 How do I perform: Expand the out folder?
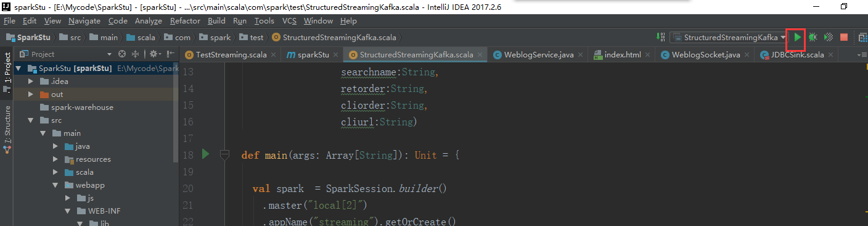(31, 94)
